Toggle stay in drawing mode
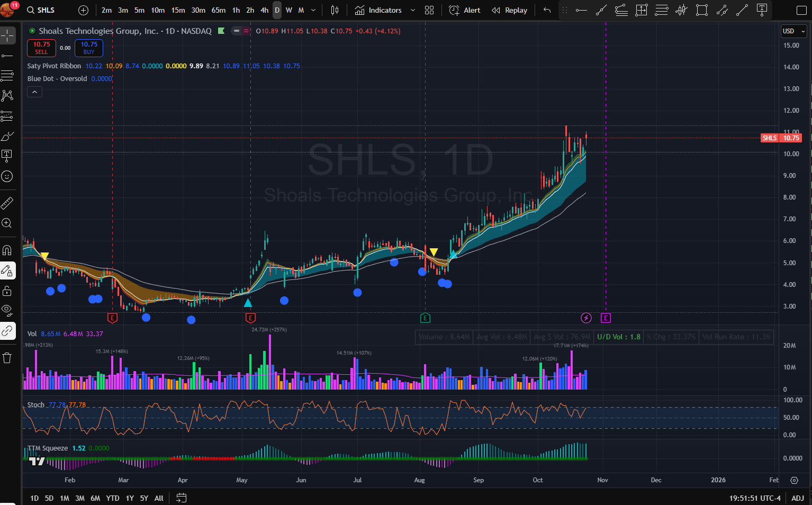 [7, 270]
